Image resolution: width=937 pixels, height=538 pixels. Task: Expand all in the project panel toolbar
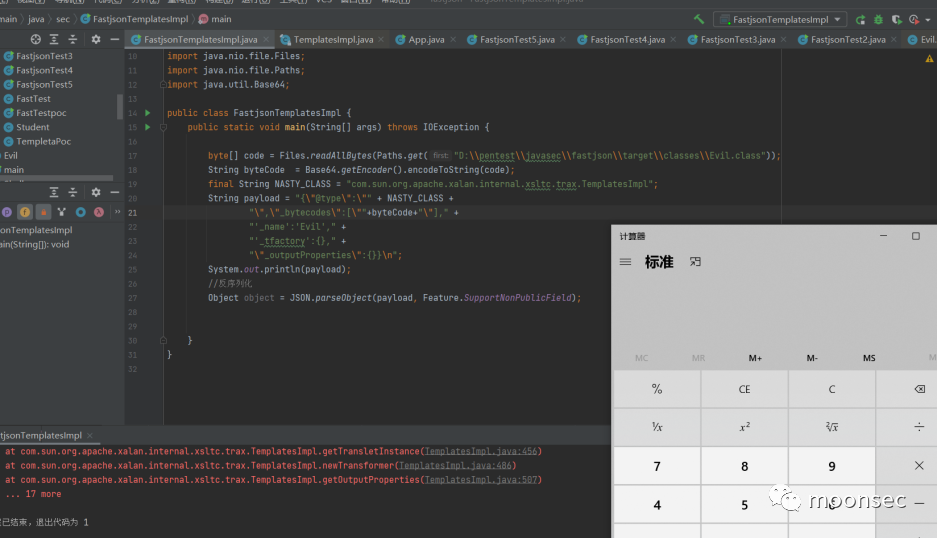pos(54,39)
